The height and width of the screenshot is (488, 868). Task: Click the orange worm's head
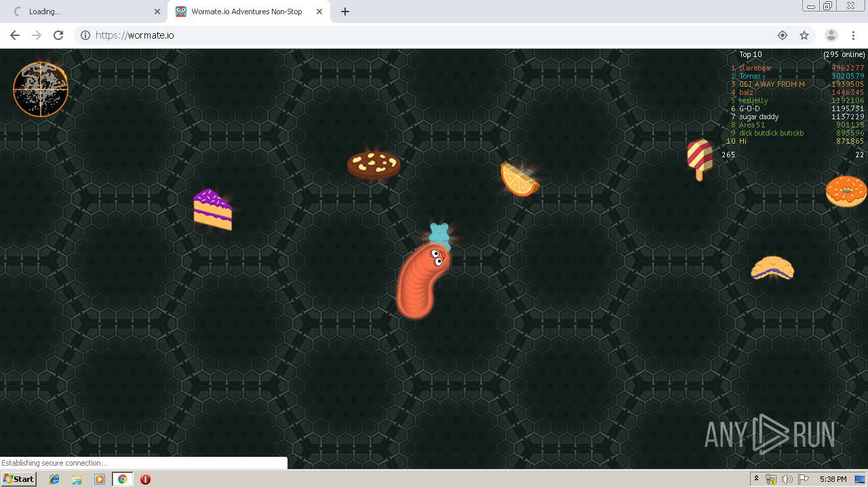pos(434,258)
